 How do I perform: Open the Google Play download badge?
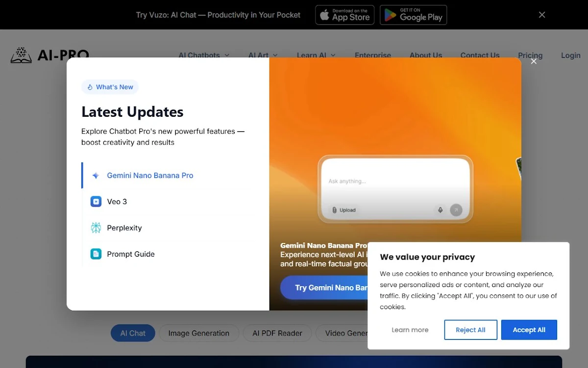(x=413, y=15)
